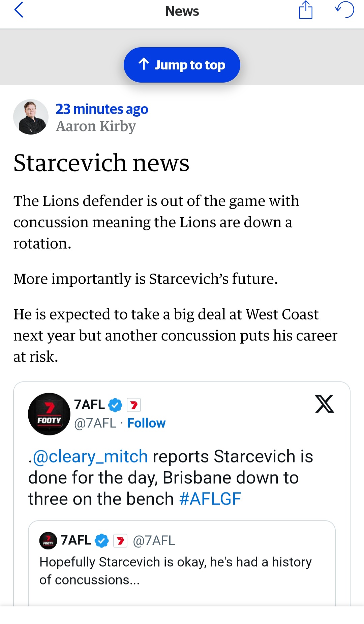
Task: Tap the X logo on the tweet
Action: click(324, 404)
